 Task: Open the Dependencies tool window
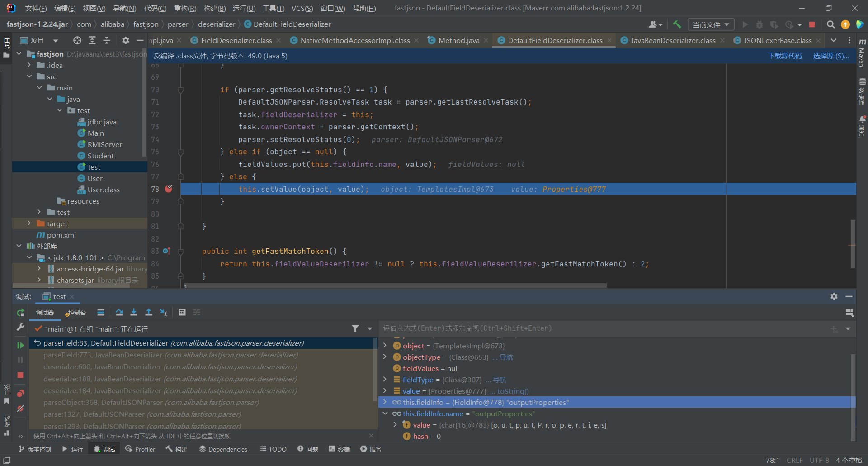(223, 449)
